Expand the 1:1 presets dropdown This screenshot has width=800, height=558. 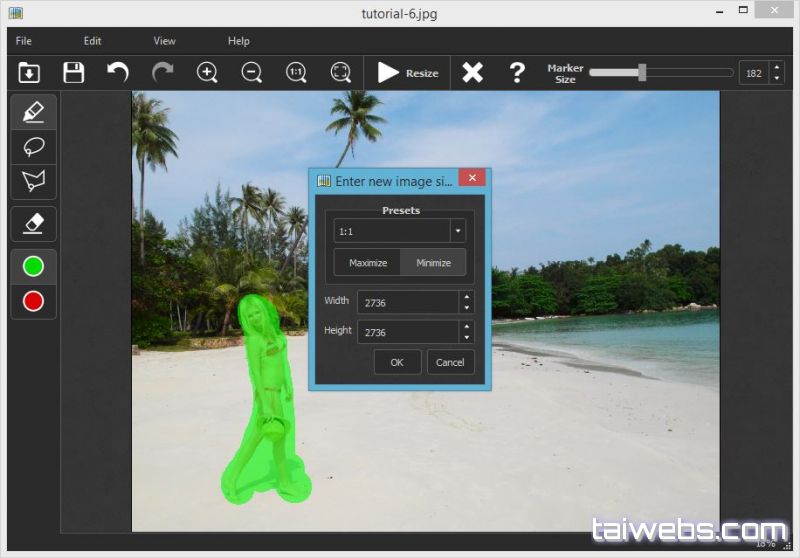(x=458, y=231)
